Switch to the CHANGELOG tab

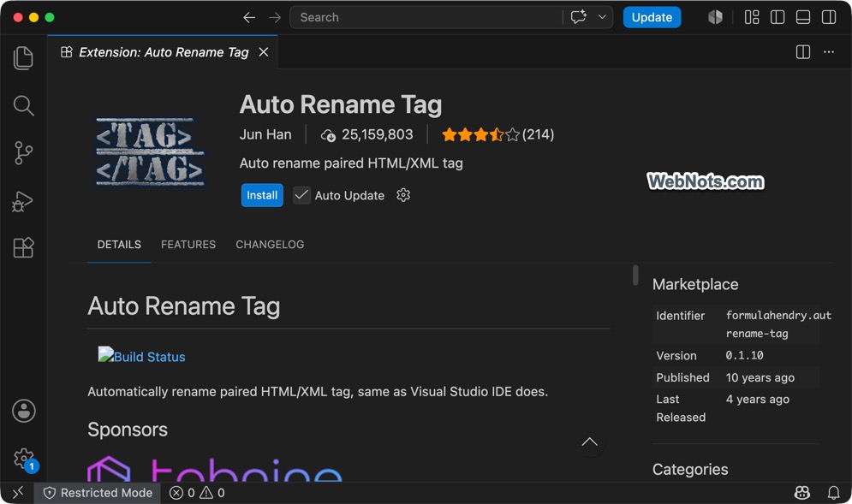click(x=270, y=245)
